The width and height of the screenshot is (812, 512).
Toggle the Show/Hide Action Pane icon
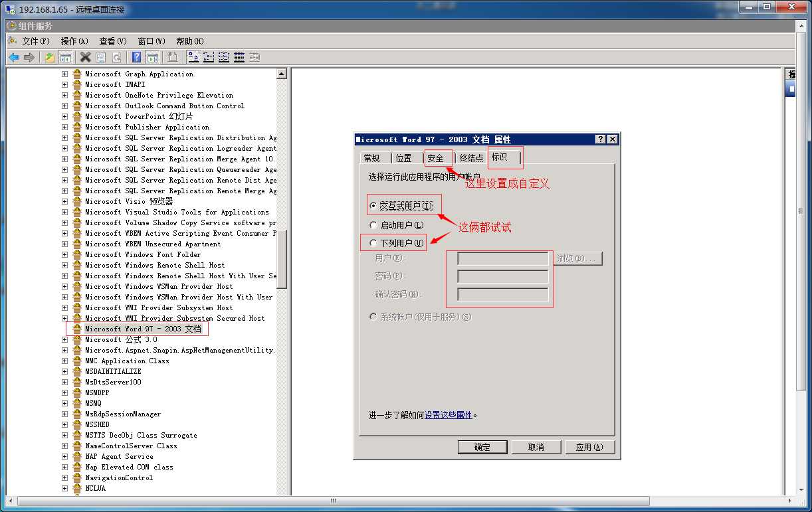[x=152, y=58]
